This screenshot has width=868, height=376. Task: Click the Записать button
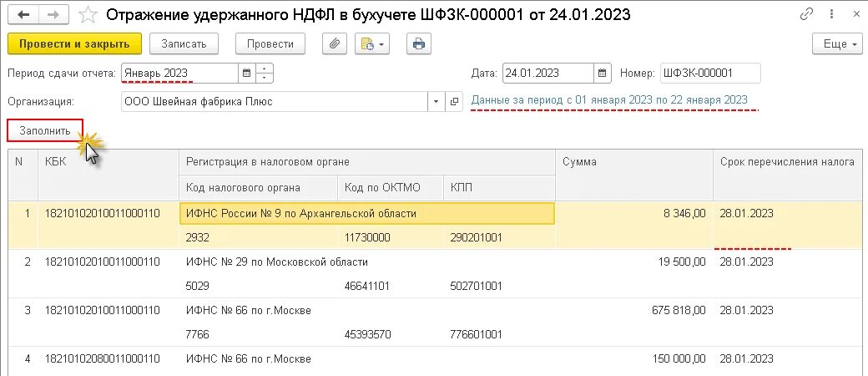point(184,43)
